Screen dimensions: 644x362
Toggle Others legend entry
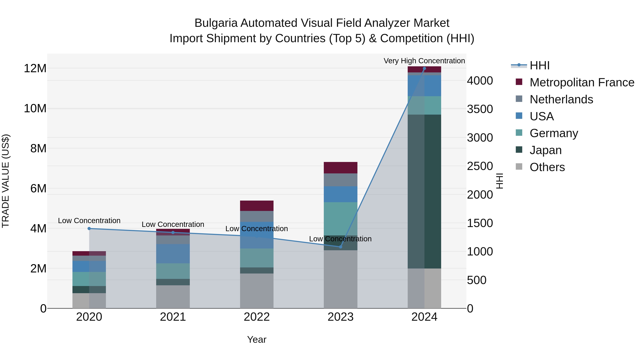pyautogui.click(x=540, y=167)
